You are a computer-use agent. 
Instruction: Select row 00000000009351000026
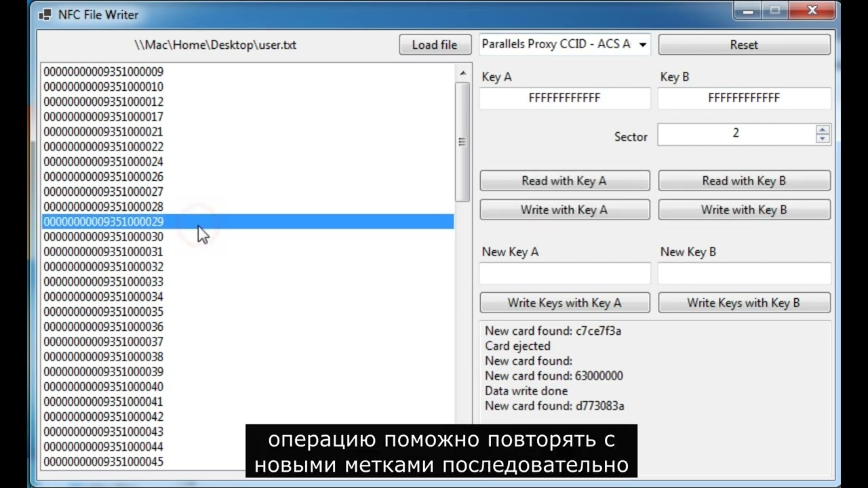(248, 177)
